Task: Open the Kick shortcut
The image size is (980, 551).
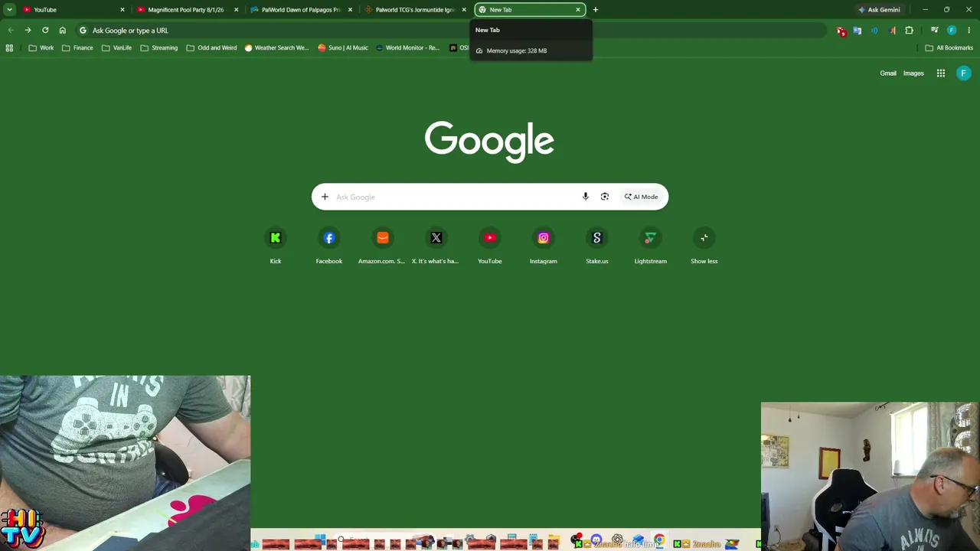Action: [276, 246]
